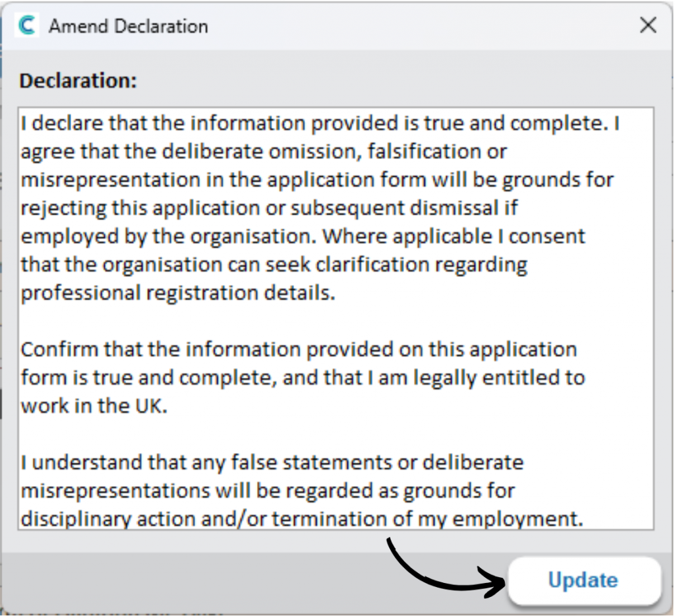The image size is (675, 616).
Task: Click the blank line above 'Confirm that'
Action: [x=336, y=321]
